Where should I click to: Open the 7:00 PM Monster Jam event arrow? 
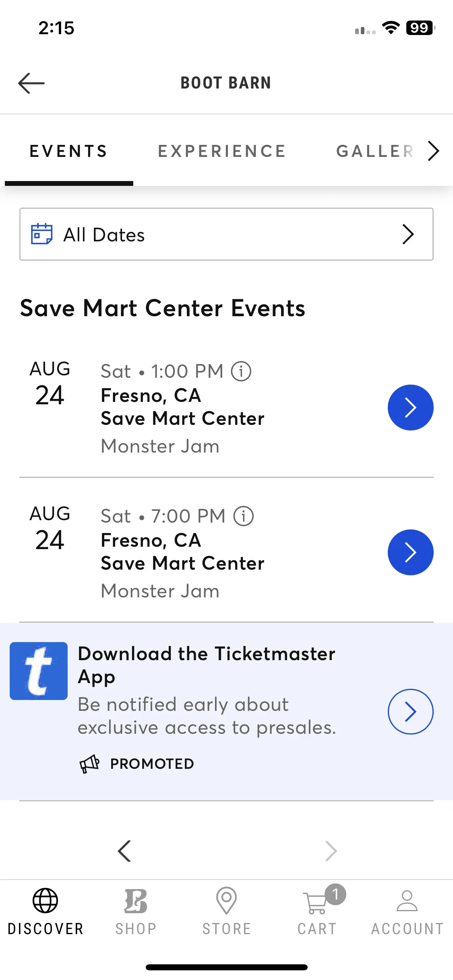(x=410, y=552)
